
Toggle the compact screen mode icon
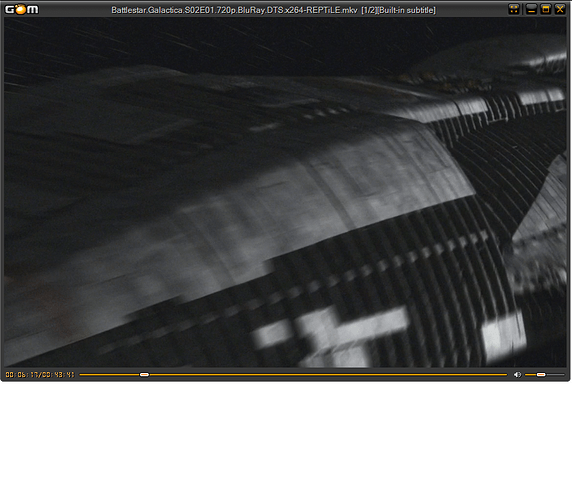pos(514,9)
